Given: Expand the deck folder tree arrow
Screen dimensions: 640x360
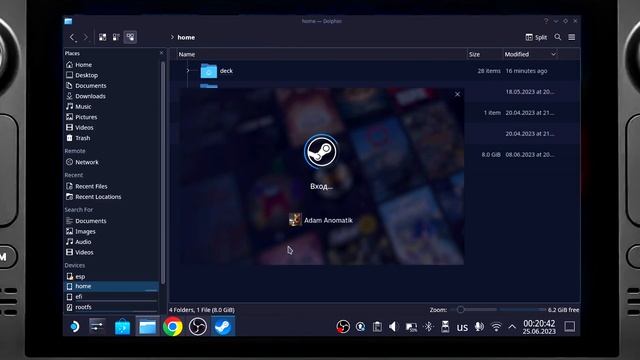Looking at the screenshot, I should click(x=188, y=71).
